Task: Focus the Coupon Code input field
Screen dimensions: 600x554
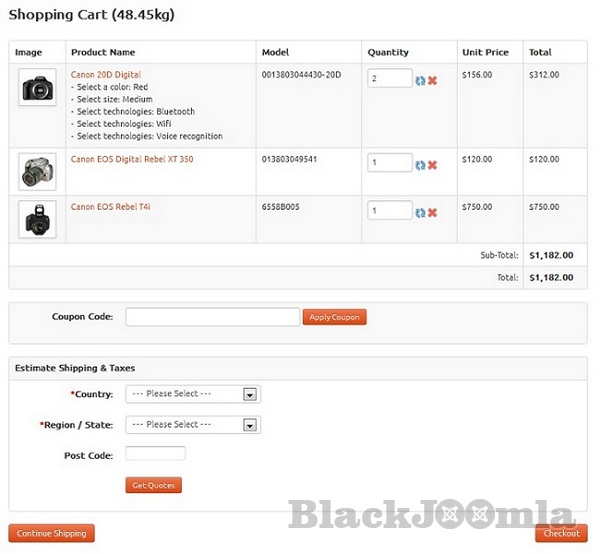Action: point(213,317)
